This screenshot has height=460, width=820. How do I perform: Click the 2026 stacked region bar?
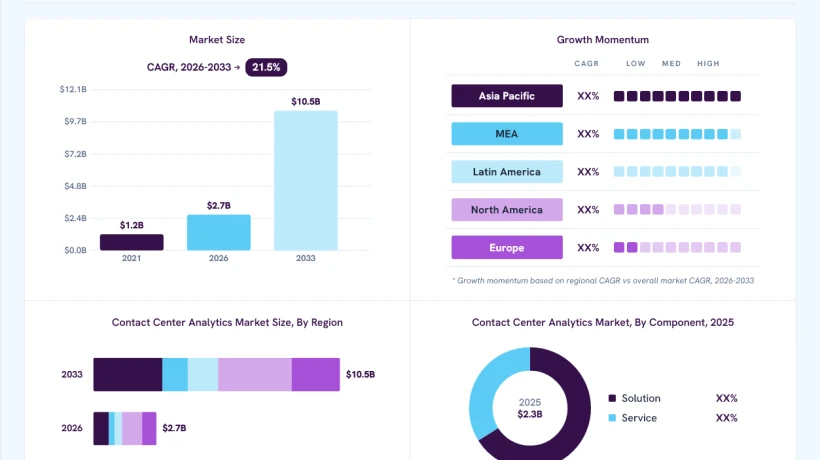tap(125, 428)
